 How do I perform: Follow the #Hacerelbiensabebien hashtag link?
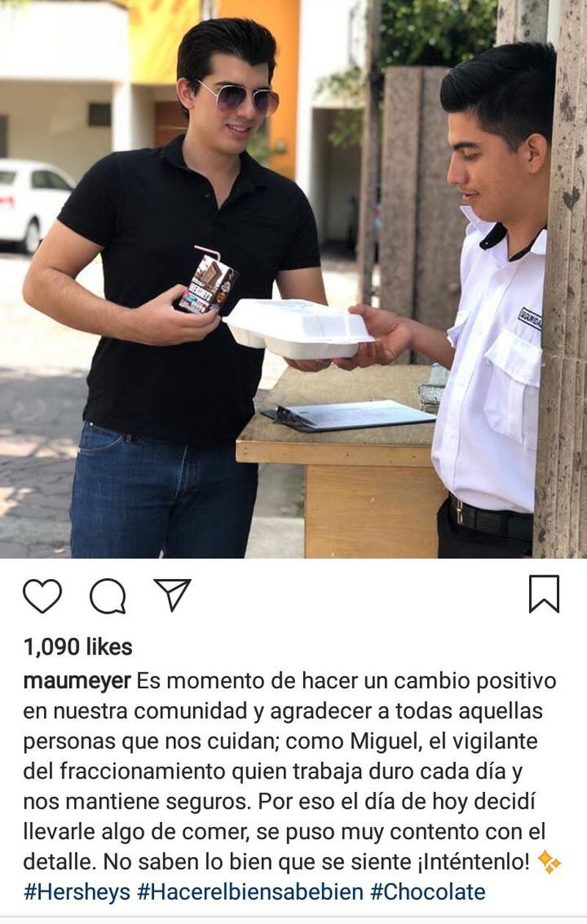click(x=250, y=892)
